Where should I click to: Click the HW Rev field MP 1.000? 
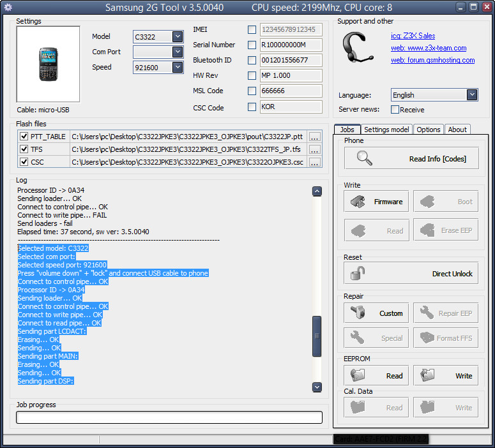[x=291, y=75]
